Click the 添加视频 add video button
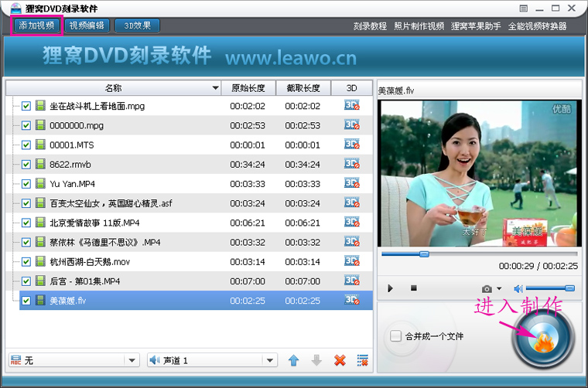588x388 pixels. [37, 26]
